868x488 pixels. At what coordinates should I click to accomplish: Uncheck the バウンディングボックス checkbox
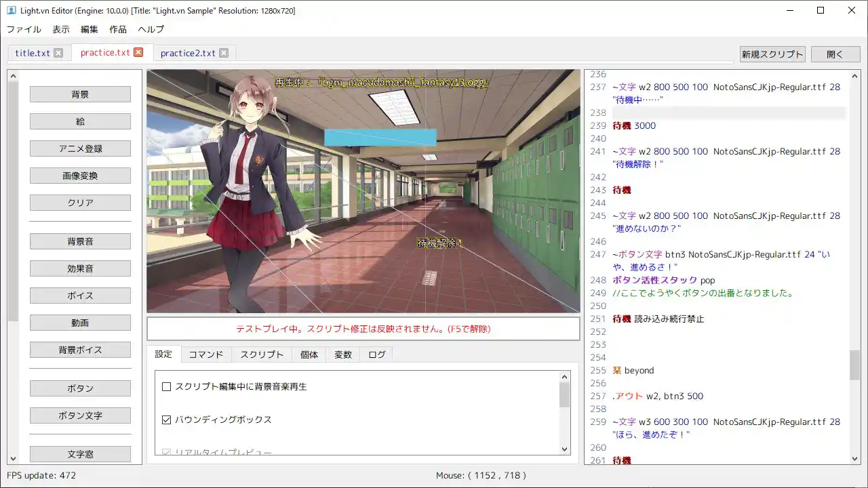pos(166,420)
